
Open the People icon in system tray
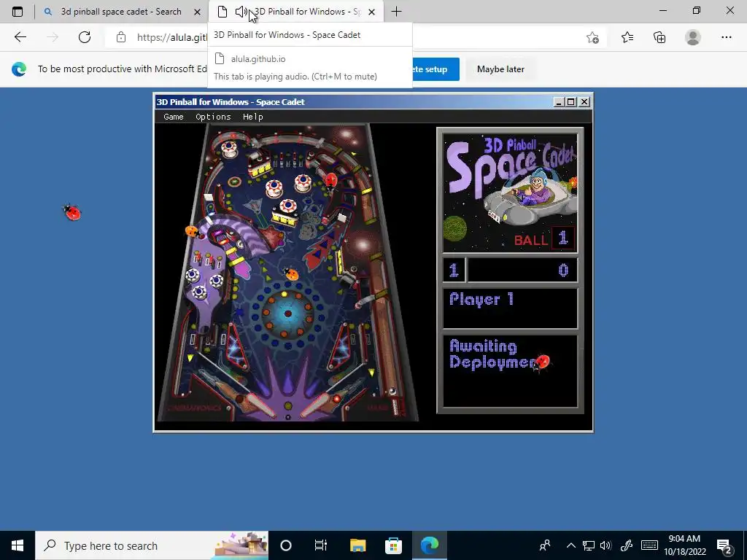[x=544, y=545]
